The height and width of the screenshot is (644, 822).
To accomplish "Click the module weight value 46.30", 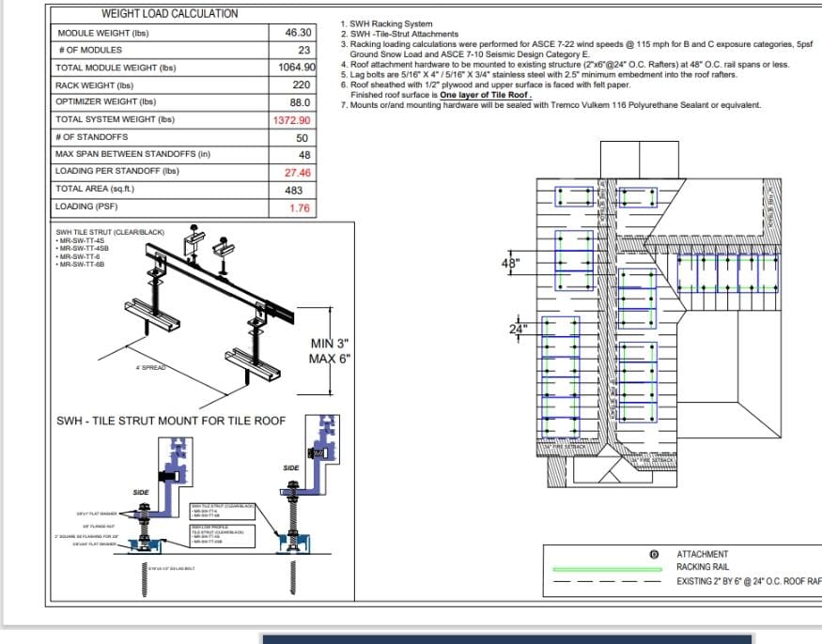I will pos(298,33).
